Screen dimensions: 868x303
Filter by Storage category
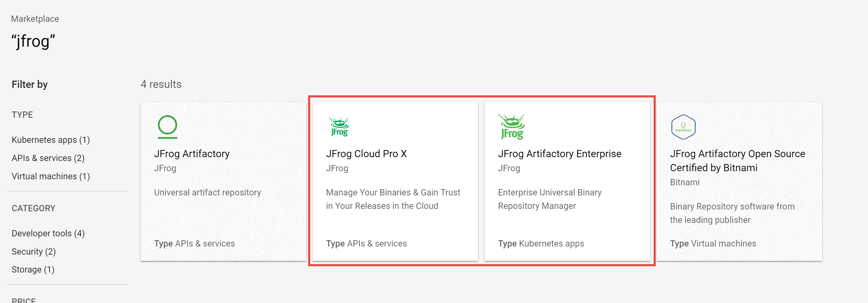pos(33,269)
